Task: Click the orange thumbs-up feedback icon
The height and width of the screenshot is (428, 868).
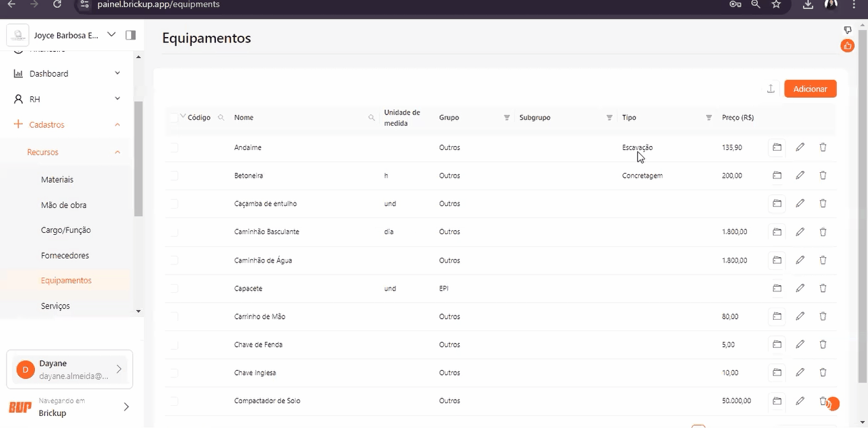Action: (847, 46)
